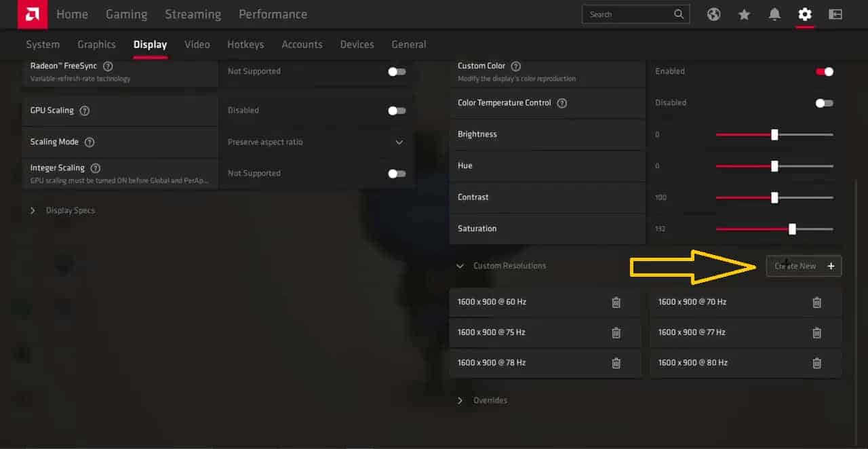
Task: Enable GPU Scaling
Action: tap(397, 111)
